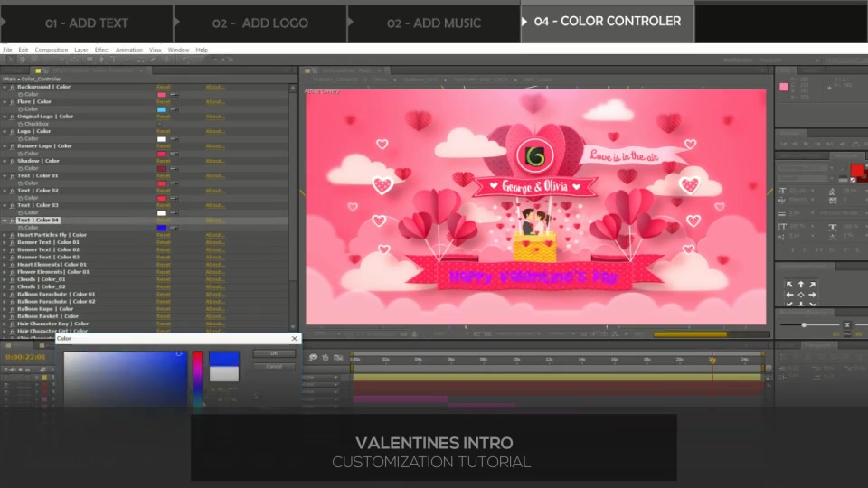868x488 pixels.
Task: Tick the Original Logo checkbox
Action: [160, 124]
